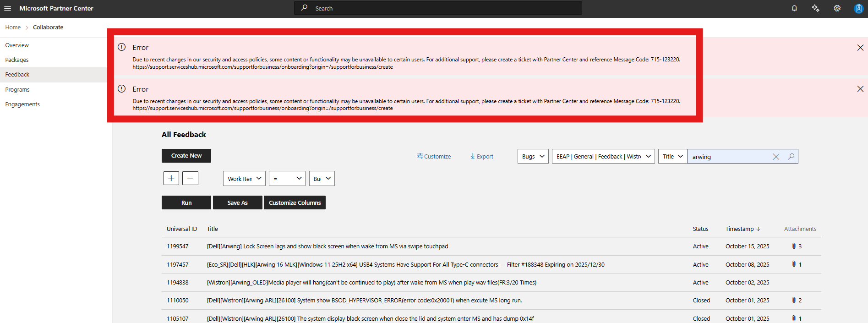Open attachment for feedback 1105107

[x=797, y=318]
